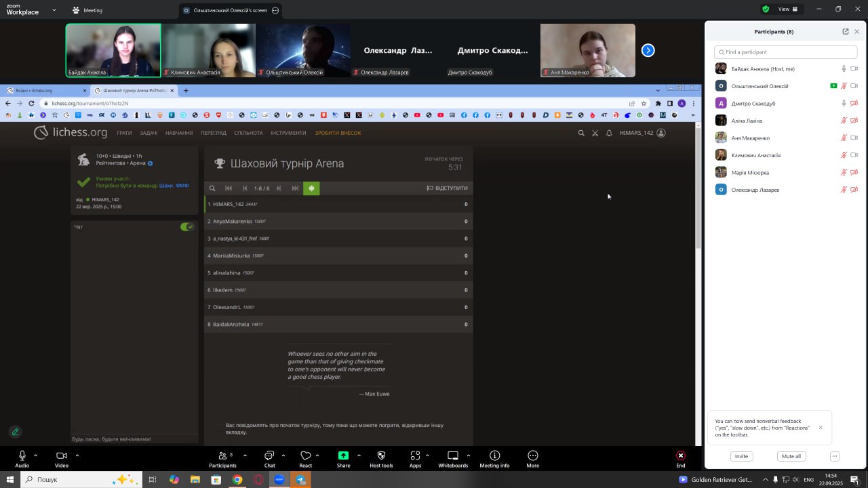Mute microphone with Audio button
The width and height of the screenshot is (868, 488).
pyautogui.click(x=22, y=455)
